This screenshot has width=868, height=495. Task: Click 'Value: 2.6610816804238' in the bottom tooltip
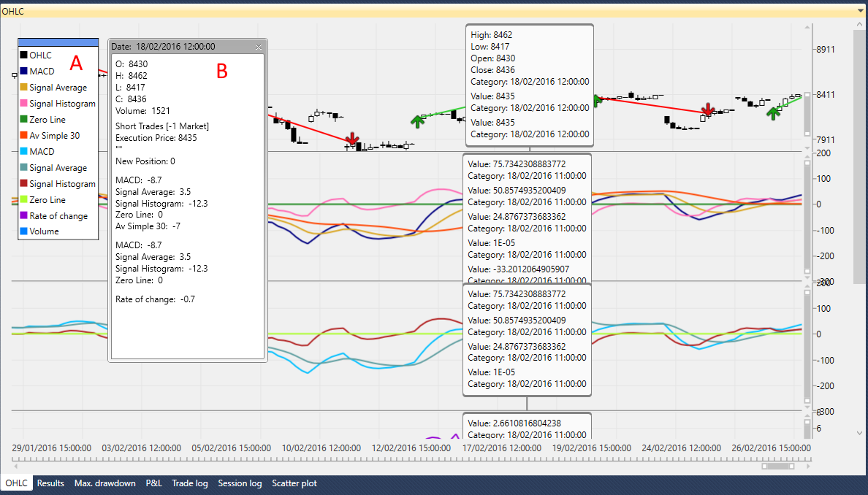tap(514, 423)
